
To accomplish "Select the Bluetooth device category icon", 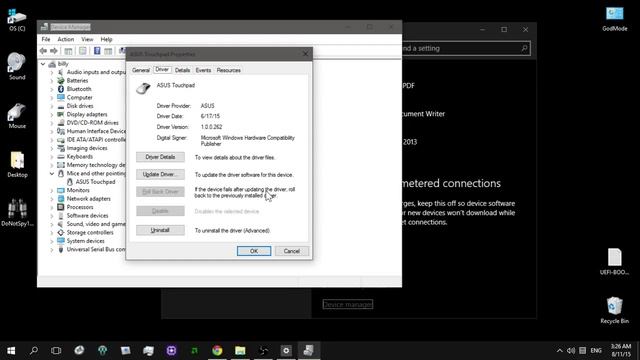I will pos(61,89).
